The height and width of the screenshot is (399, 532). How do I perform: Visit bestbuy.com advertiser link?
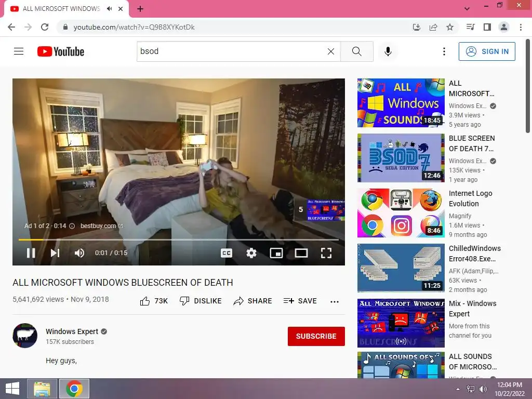[101, 226]
